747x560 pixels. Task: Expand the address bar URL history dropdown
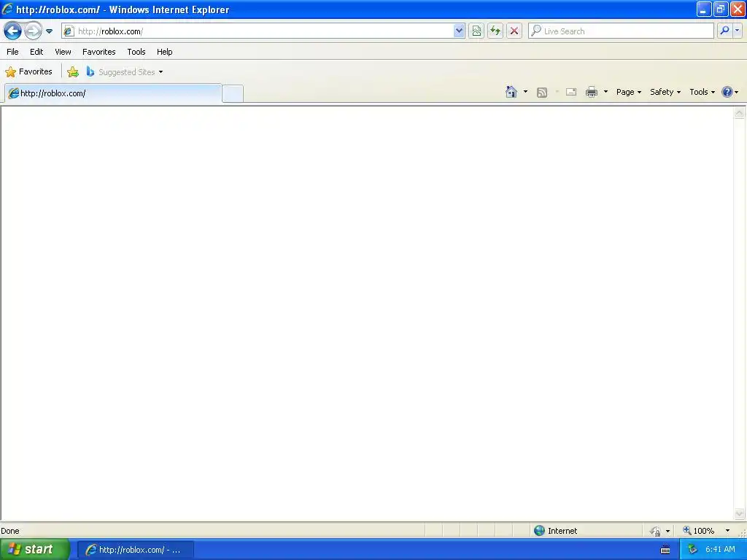(459, 31)
